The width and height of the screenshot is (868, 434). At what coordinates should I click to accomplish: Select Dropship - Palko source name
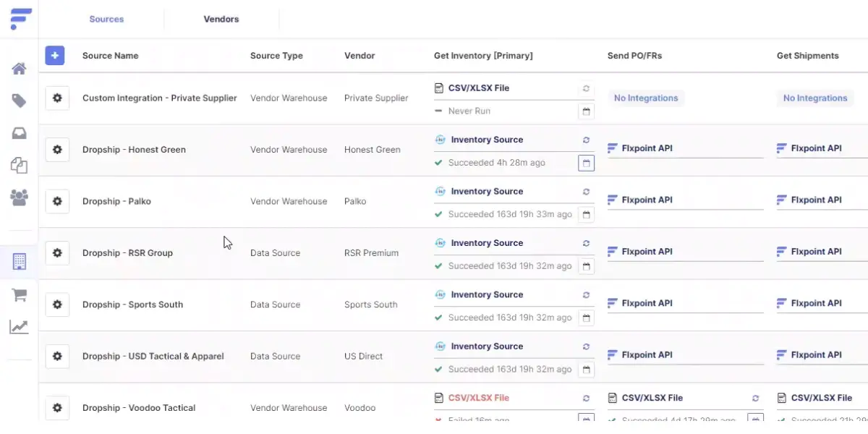click(116, 201)
